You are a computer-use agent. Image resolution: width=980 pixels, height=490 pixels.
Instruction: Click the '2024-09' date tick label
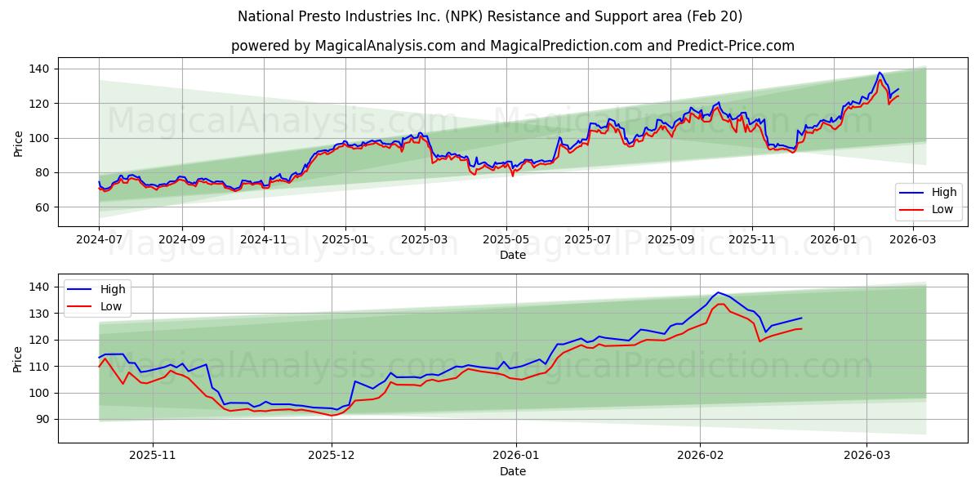coord(181,241)
